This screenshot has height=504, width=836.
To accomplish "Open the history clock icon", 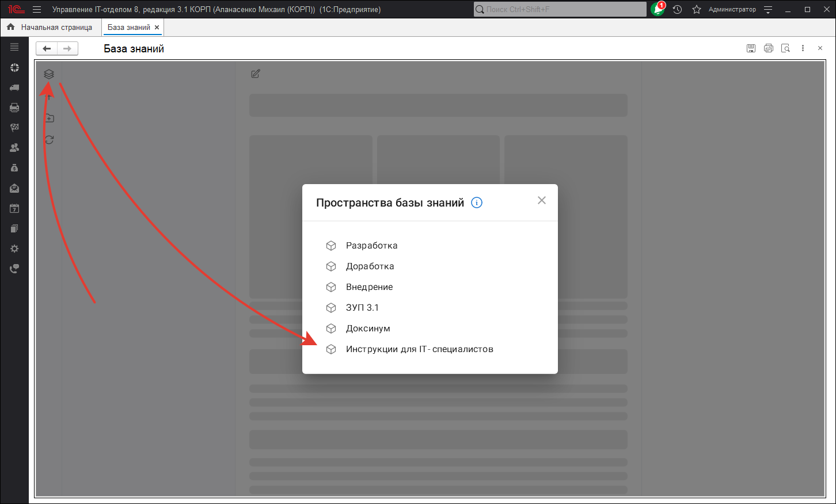I will pyautogui.click(x=677, y=9).
